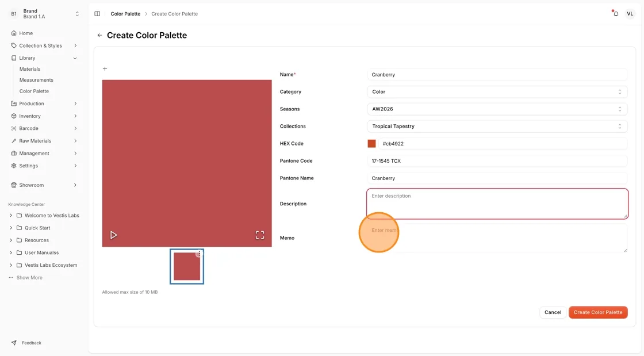Click the Memo text area
This screenshot has width=644, height=356.
497,238
